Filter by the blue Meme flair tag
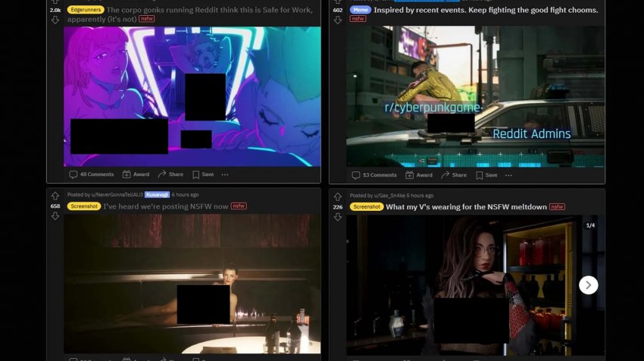This screenshot has width=644, height=361. click(x=359, y=10)
